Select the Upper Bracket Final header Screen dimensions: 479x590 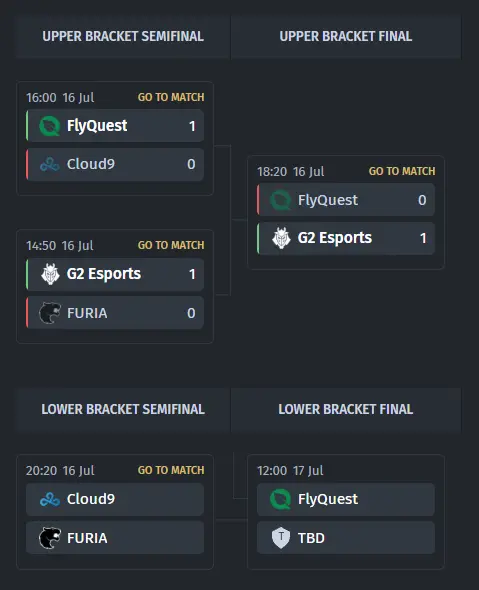tap(346, 36)
